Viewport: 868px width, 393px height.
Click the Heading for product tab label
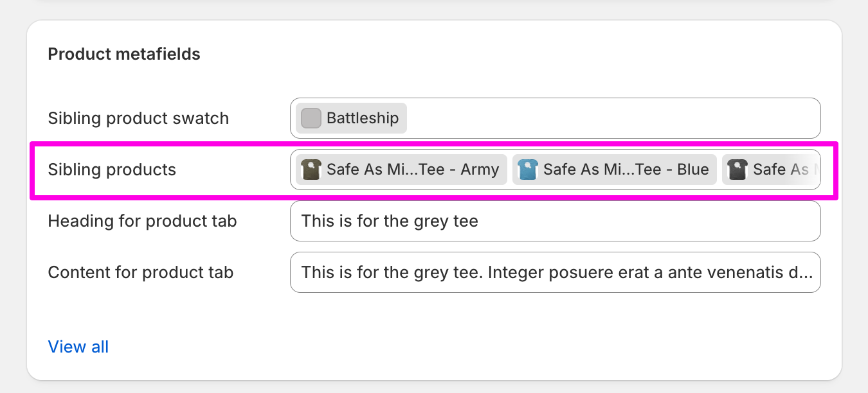click(x=142, y=222)
